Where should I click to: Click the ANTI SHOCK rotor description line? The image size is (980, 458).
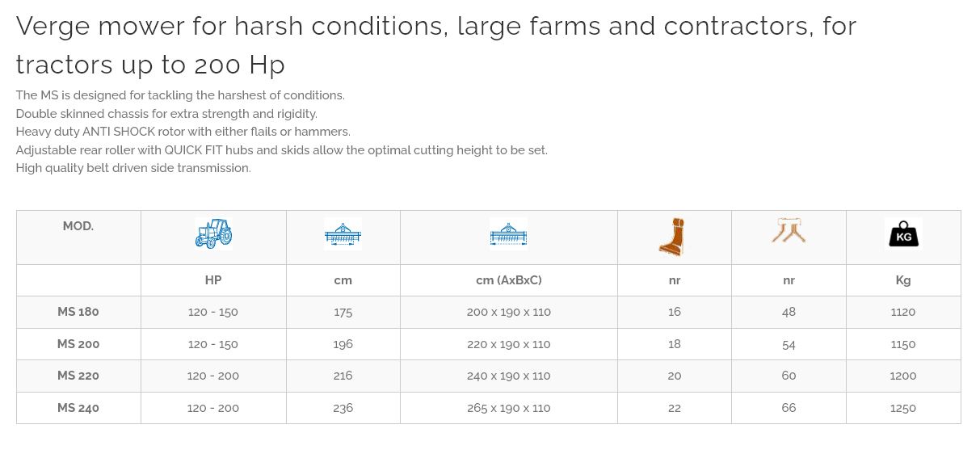pyautogui.click(x=183, y=132)
